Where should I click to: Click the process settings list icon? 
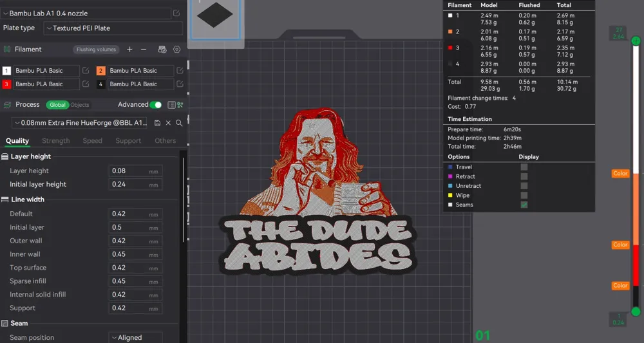(171, 105)
